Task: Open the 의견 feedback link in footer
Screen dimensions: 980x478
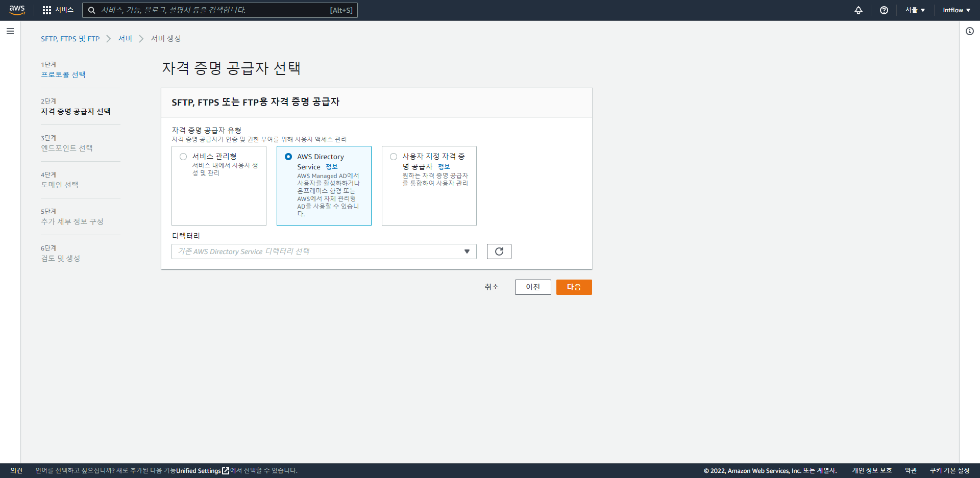Action: pos(16,470)
